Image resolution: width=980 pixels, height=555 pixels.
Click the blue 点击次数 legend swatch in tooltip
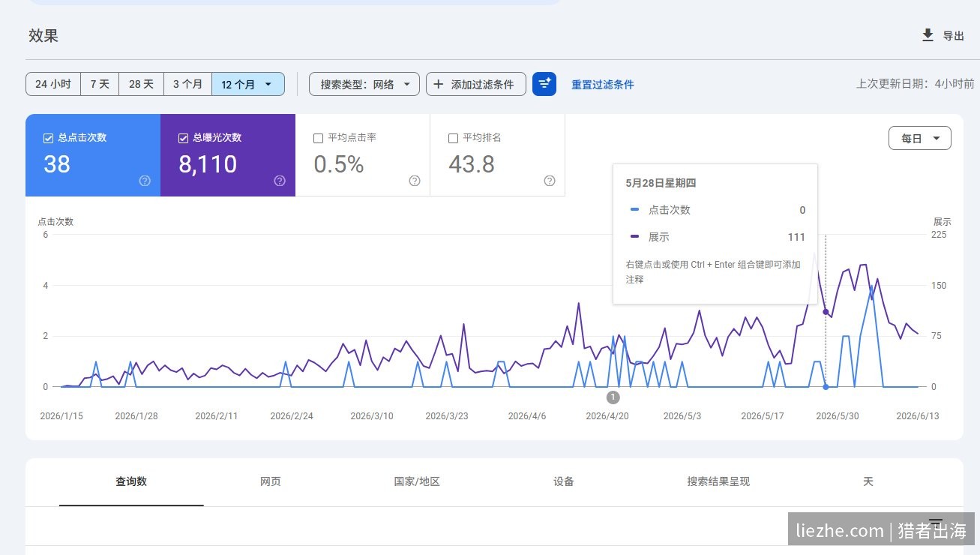point(635,210)
